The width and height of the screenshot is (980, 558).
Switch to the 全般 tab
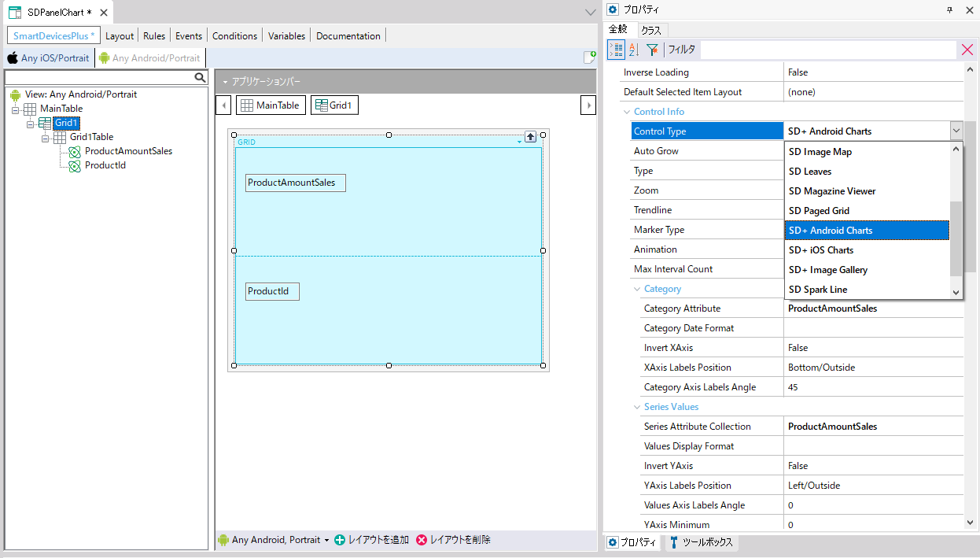tap(619, 30)
